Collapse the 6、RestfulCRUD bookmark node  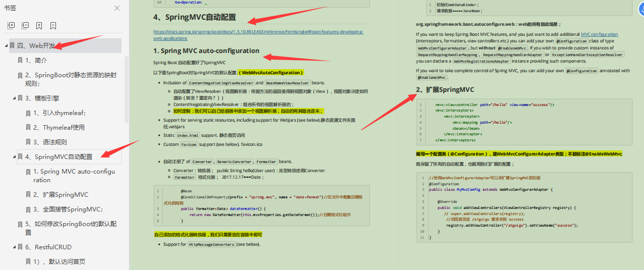(14, 247)
